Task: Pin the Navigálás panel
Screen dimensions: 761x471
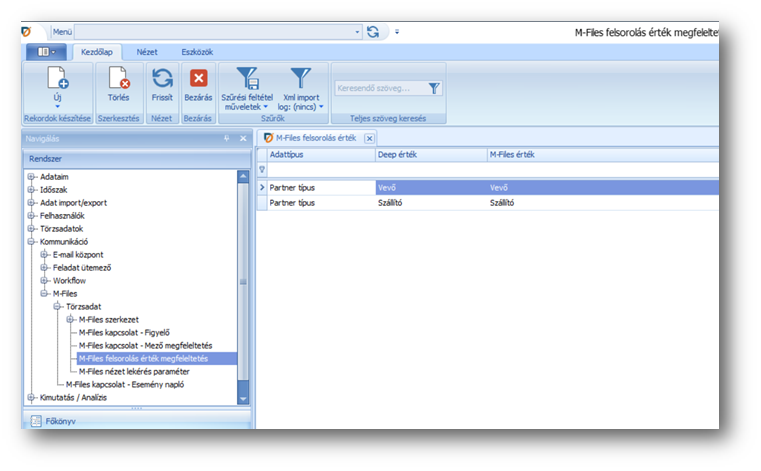Action: pos(227,138)
